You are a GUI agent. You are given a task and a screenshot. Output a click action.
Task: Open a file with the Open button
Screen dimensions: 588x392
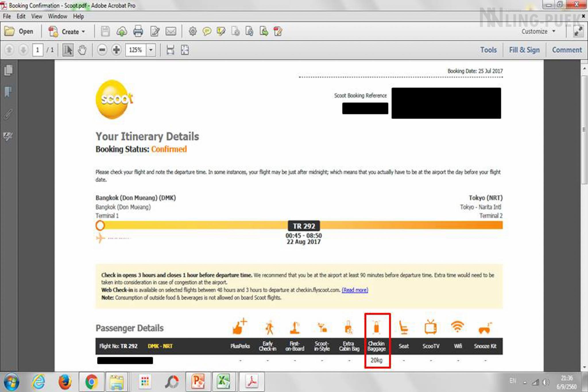tap(19, 31)
